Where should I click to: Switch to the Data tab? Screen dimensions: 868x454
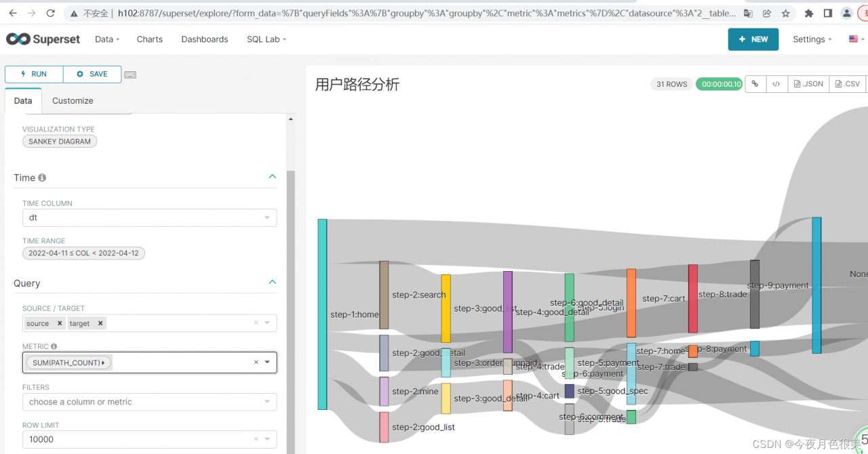tap(23, 100)
